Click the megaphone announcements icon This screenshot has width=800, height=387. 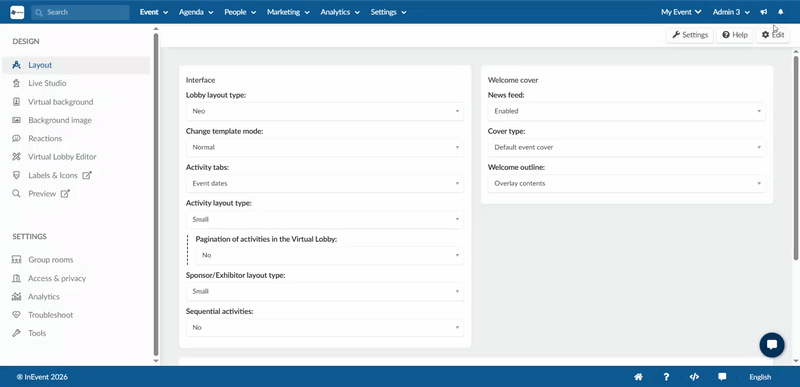pos(764,12)
